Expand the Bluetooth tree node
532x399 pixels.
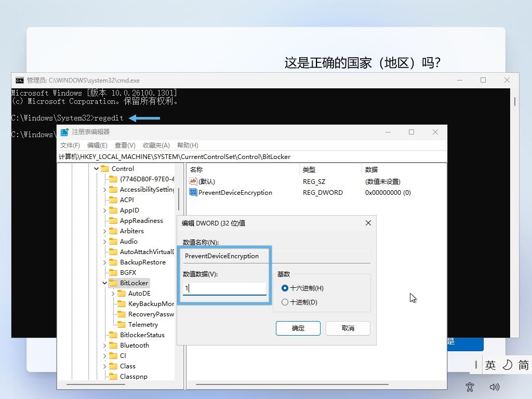click(105, 345)
